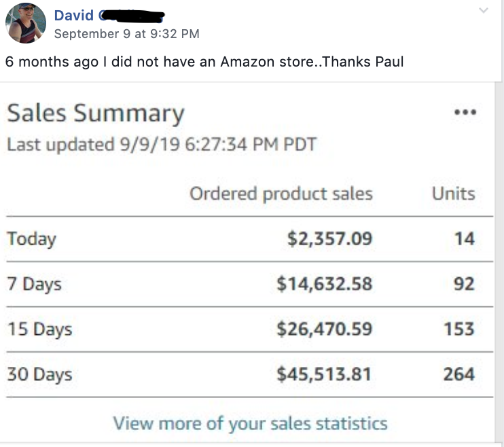504x447 pixels.
Task: Click the Units column header
Action: [453, 194]
